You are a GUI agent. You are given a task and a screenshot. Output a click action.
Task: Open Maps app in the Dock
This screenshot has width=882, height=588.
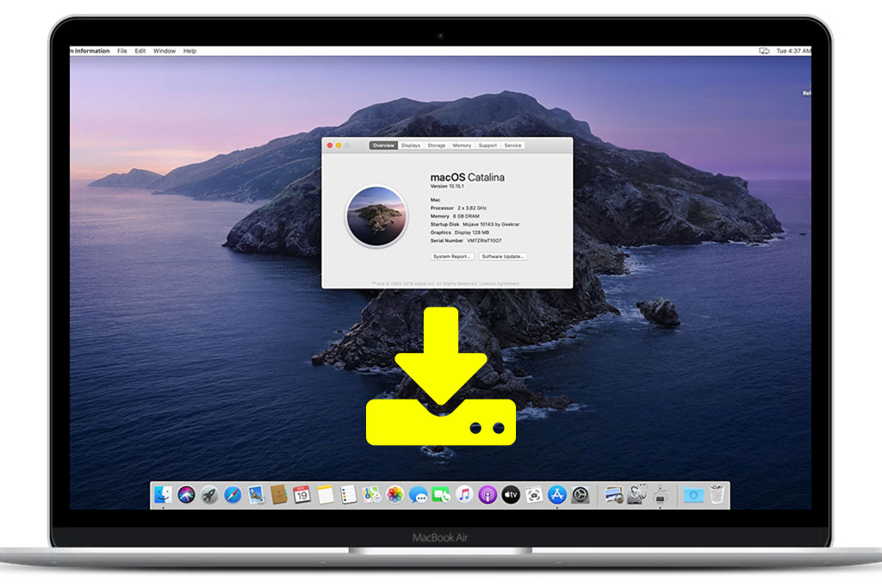click(x=371, y=495)
